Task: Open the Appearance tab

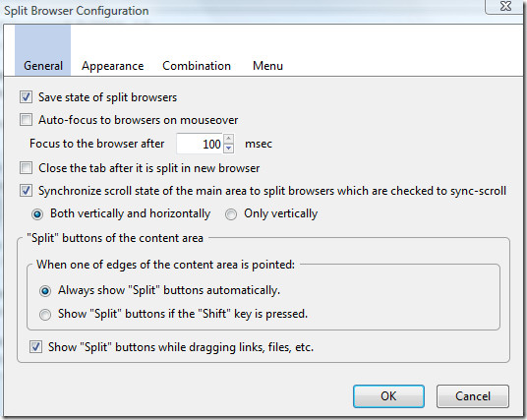Action: 113,66
